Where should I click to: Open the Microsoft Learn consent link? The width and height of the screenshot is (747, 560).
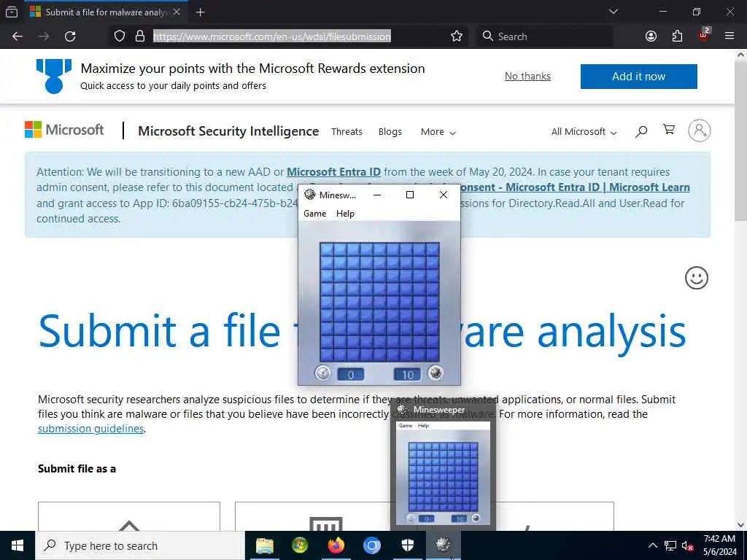pyautogui.click(x=575, y=187)
